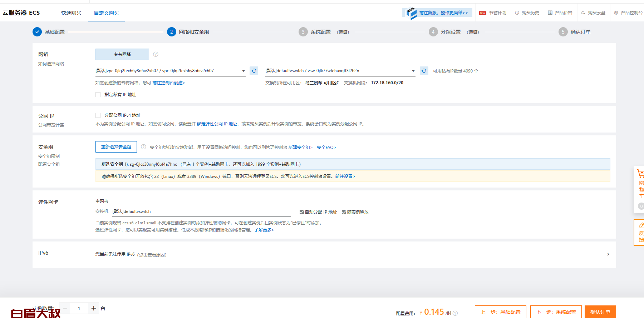Click the step 4 分组设置 circle

tap(433, 32)
